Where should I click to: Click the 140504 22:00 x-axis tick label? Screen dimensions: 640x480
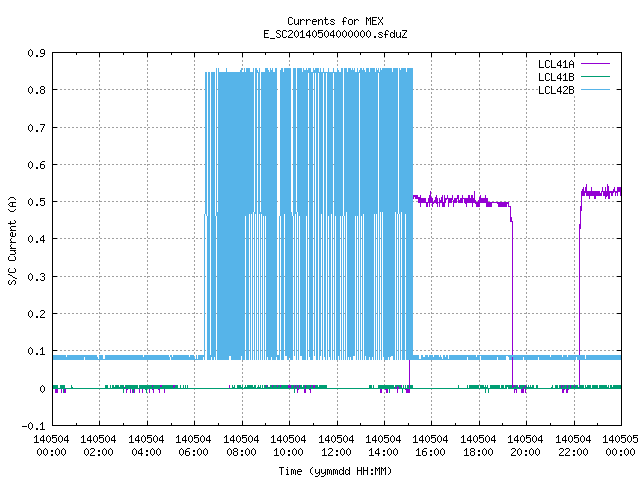pos(573,446)
